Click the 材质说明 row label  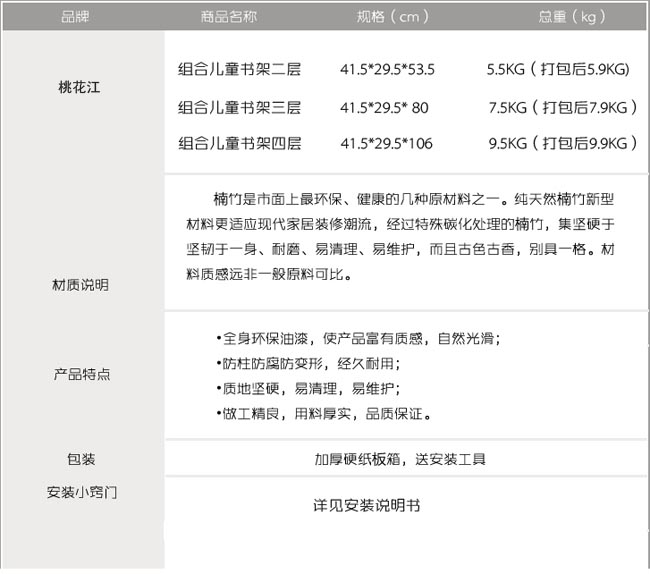click(80, 285)
